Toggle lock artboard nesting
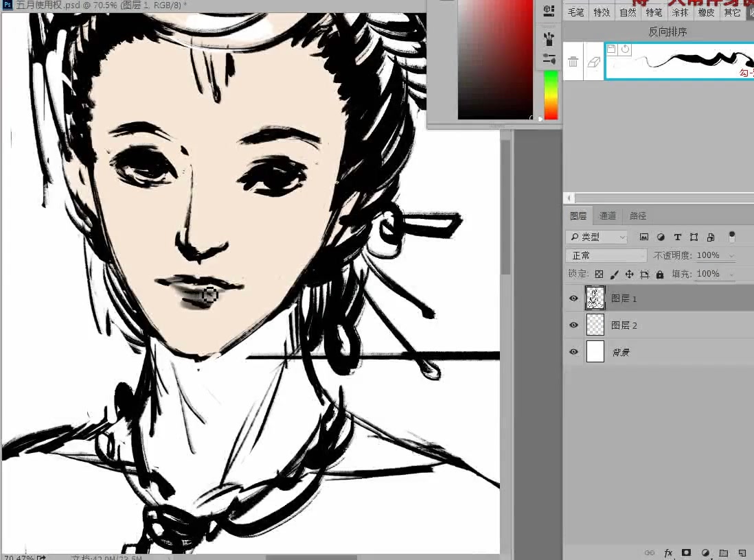Viewport: 754px width, 560px height. [x=644, y=274]
